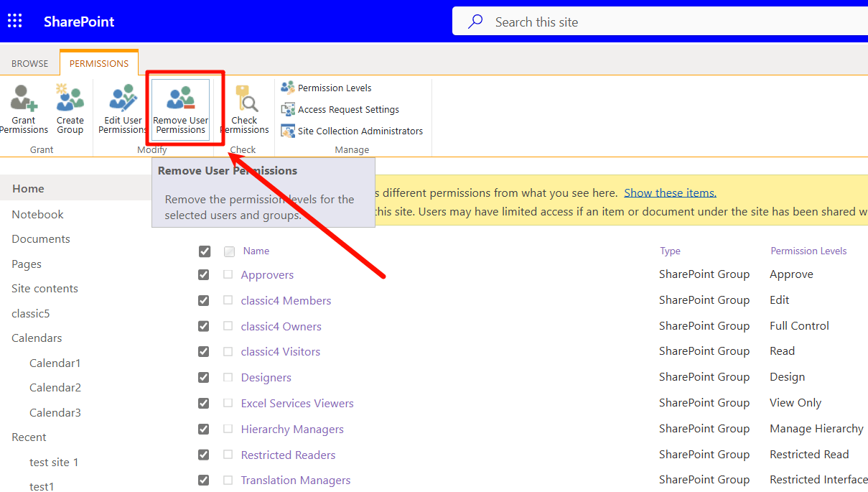Screen dimensions: 868x492
Task: Open the classic4 Owners group
Action: [281, 327]
